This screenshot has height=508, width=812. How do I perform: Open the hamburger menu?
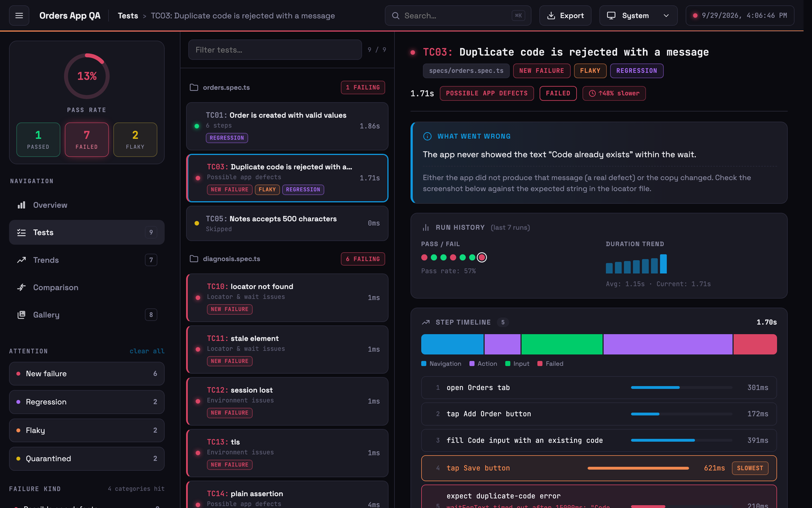pos(19,16)
